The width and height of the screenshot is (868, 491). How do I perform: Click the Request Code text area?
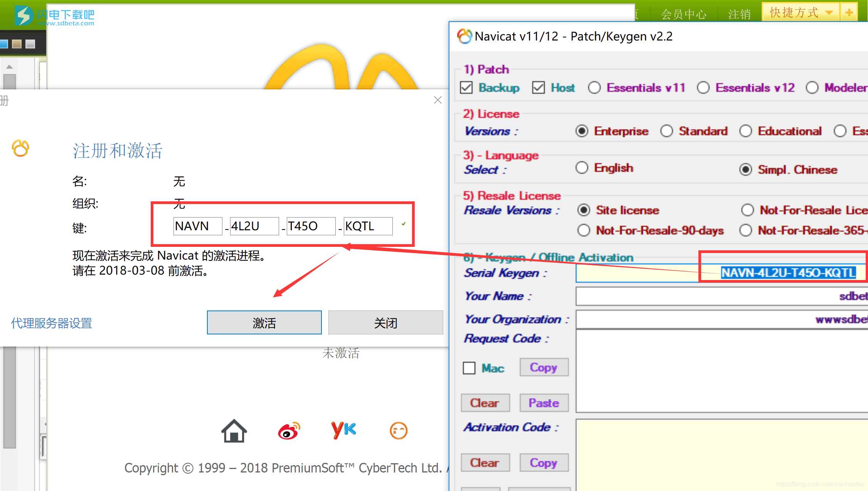pos(722,371)
